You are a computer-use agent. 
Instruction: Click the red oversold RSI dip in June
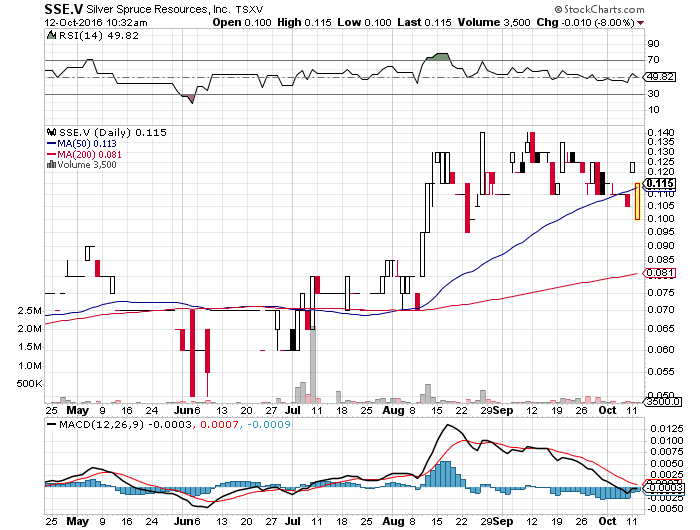point(190,98)
